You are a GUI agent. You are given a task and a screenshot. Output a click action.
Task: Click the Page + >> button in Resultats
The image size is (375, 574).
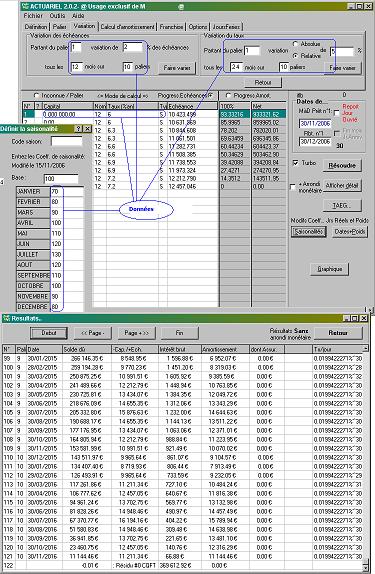pyautogui.click(x=137, y=333)
